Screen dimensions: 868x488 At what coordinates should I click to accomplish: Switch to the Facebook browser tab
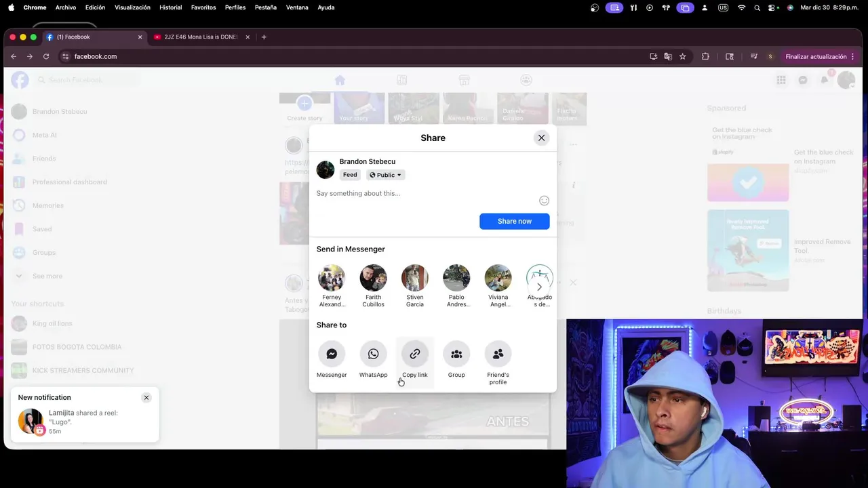94,37
